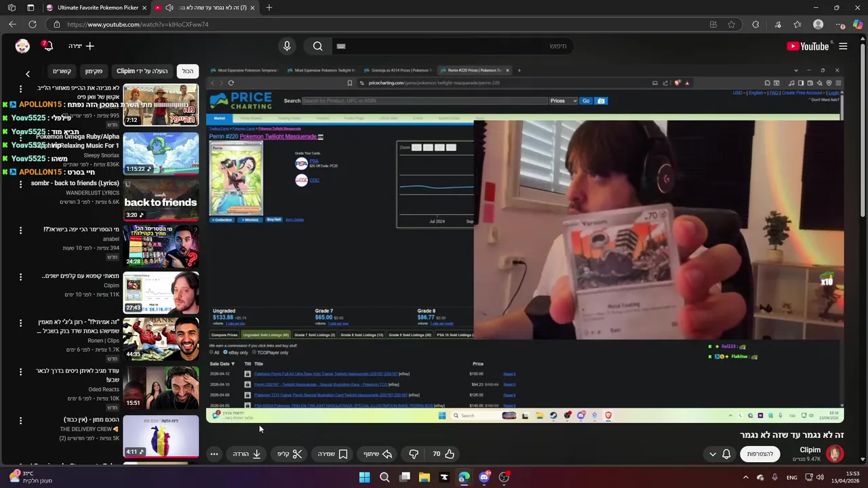Open the Clipim channel avatar

pos(835,453)
